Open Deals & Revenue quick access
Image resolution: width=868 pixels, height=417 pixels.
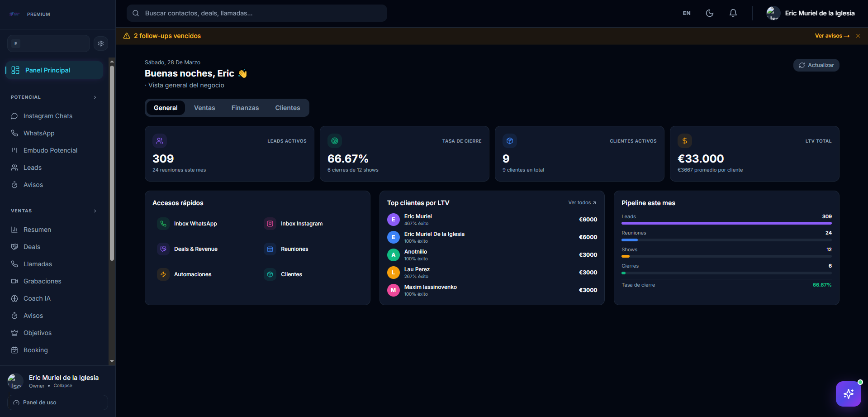(x=196, y=249)
